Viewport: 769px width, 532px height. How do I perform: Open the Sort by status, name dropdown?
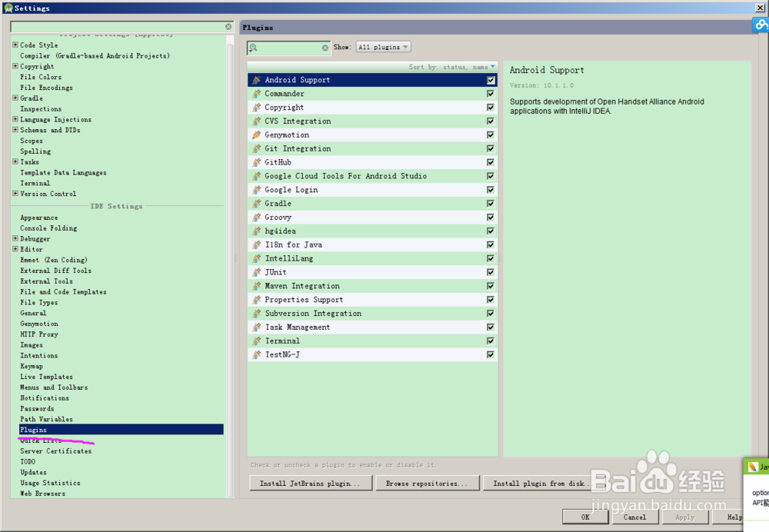point(451,67)
